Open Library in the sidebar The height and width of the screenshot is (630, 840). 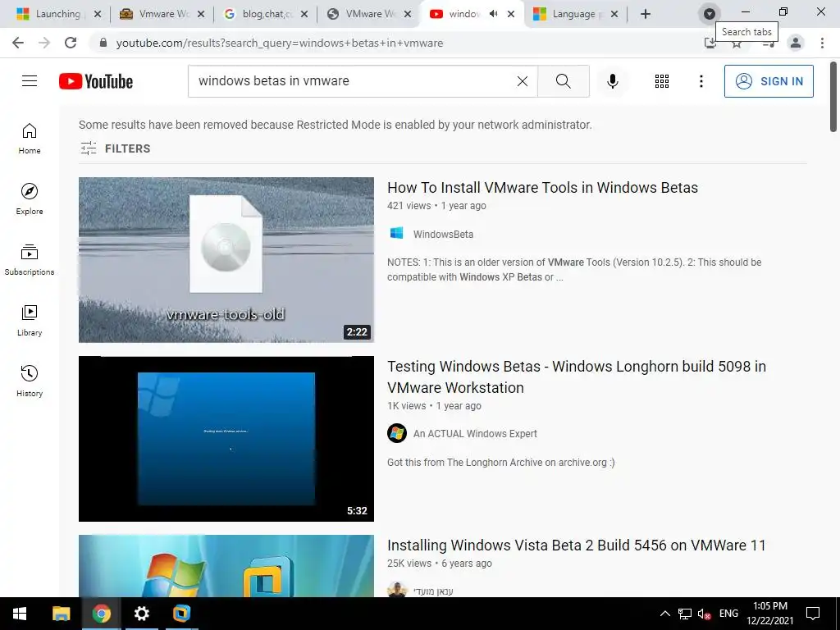pyautogui.click(x=30, y=321)
